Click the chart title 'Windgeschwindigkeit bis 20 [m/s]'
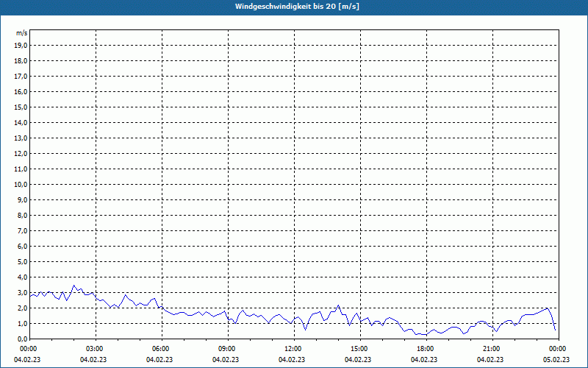The height and width of the screenshot is (368, 588). pos(297,7)
